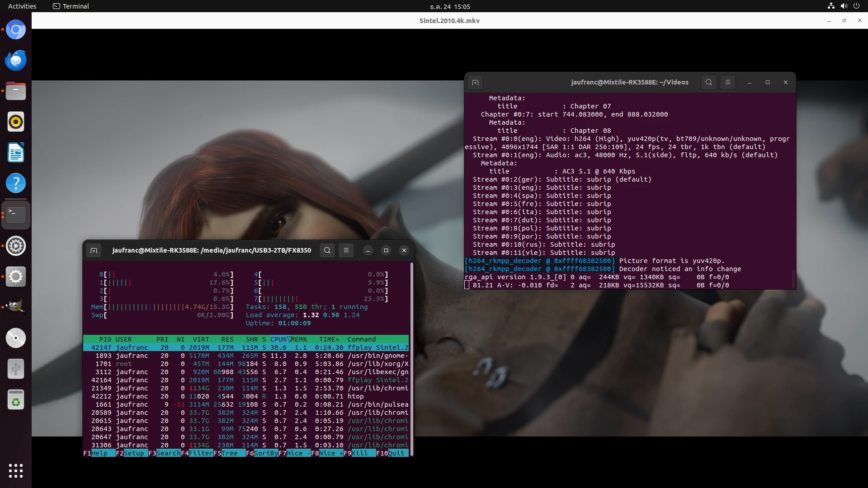The height and width of the screenshot is (488, 868).
Task: Click F8 Nice + in htop
Action: 327,453
